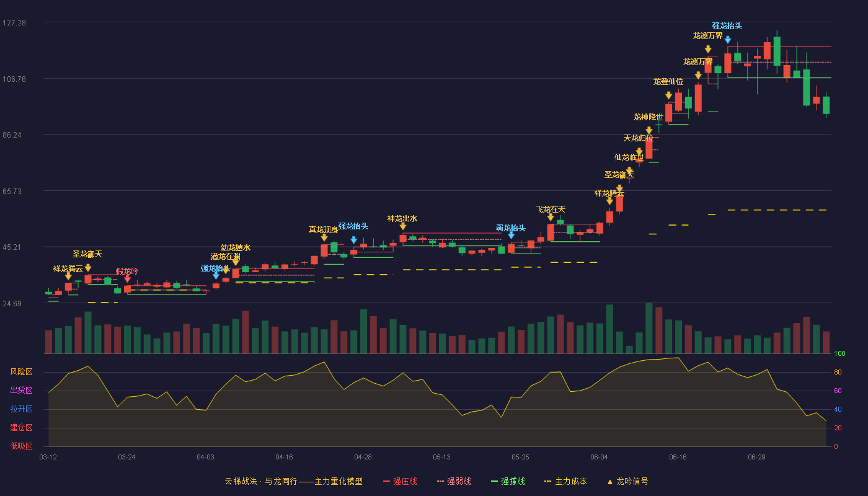868x496 pixels.
Task: Click the 拉升区 zone label
Action: (22, 409)
